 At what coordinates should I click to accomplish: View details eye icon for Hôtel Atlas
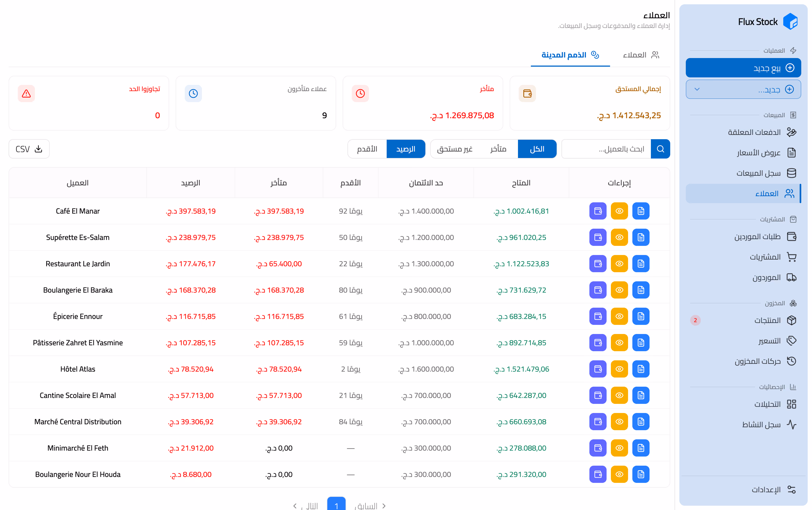[x=619, y=369]
